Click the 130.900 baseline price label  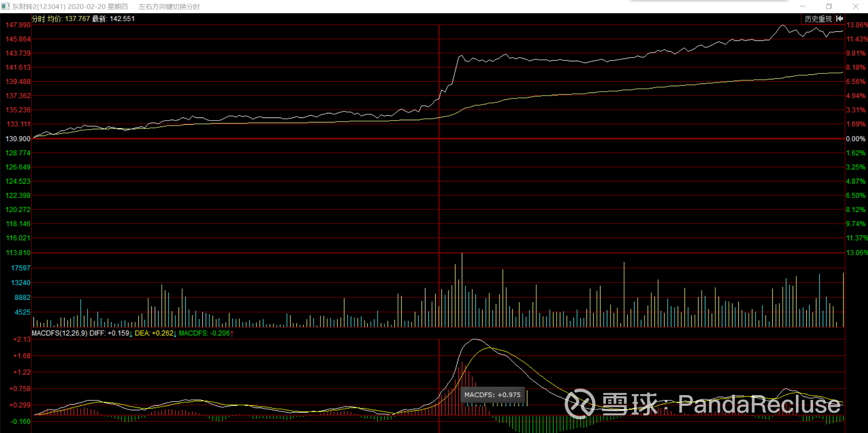pos(18,139)
